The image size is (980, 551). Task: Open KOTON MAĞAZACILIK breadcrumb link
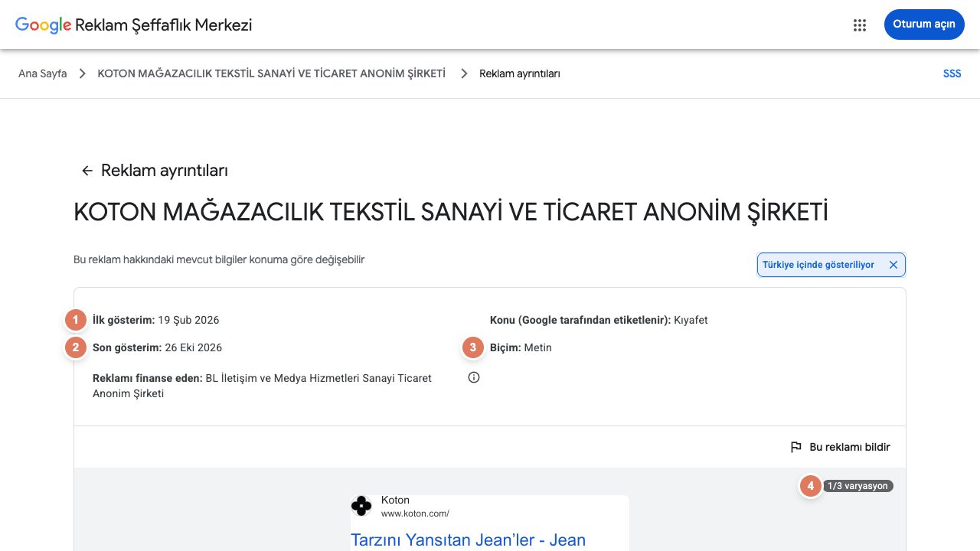point(271,73)
